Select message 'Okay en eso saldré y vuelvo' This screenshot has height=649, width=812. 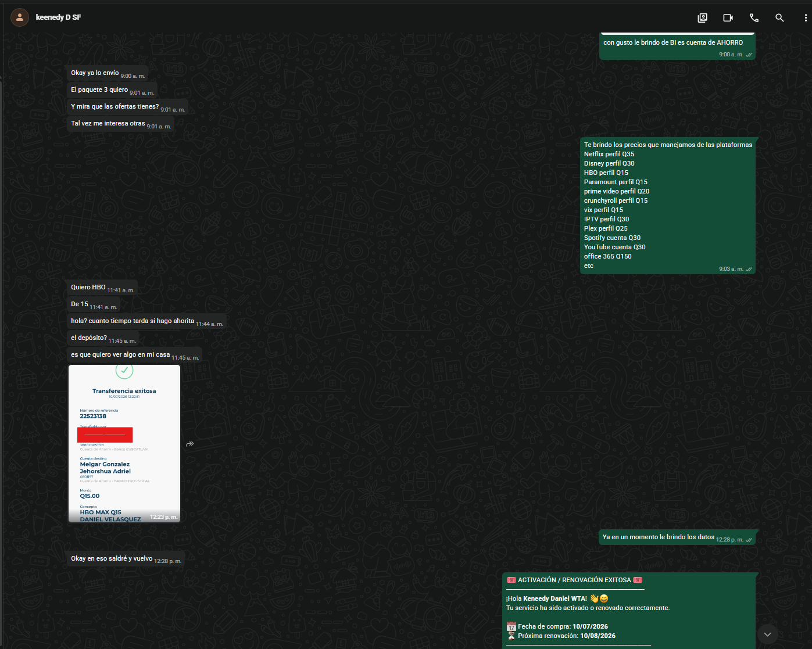(x=126, y=559)
